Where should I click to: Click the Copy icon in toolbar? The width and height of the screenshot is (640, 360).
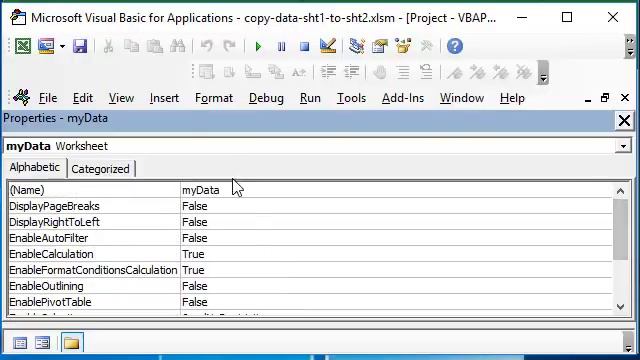131,46
